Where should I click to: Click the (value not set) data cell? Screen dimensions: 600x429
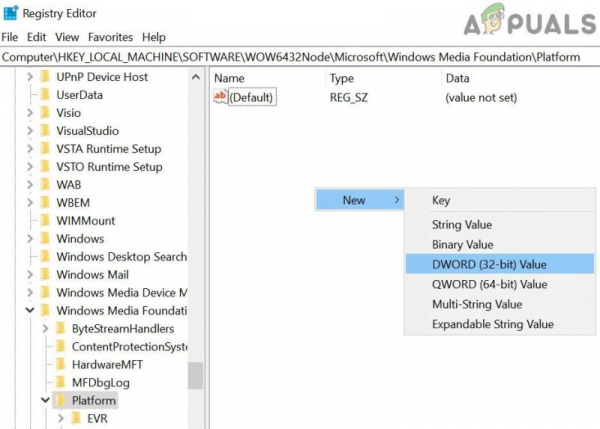(481, 98)
